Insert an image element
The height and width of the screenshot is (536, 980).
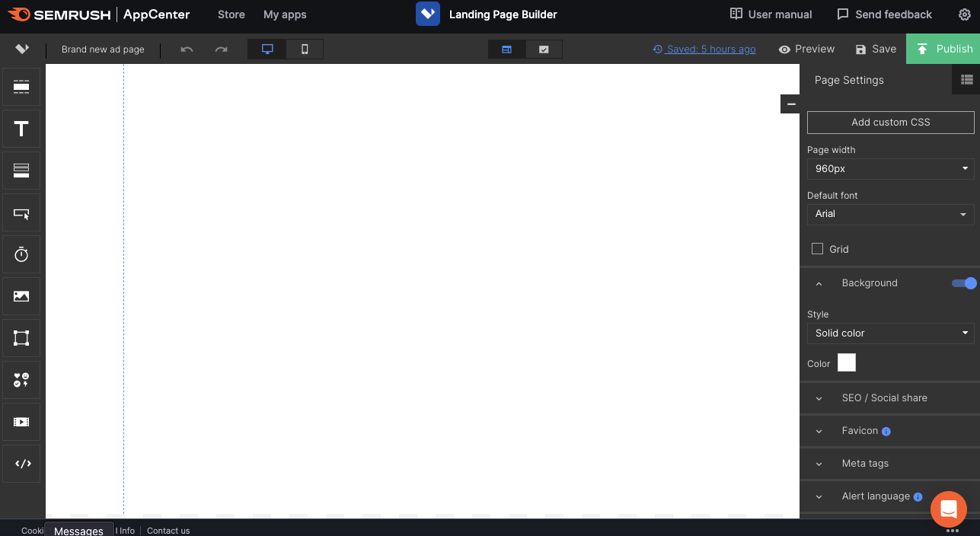pos(21,296)
